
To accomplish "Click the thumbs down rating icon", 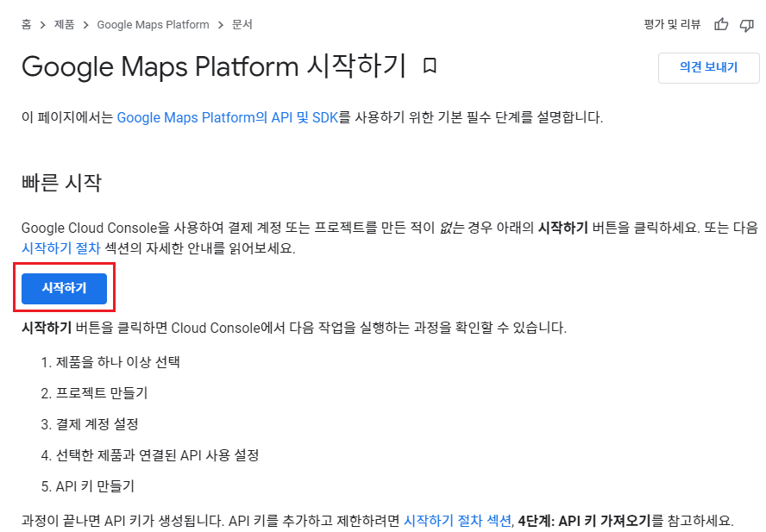I will 747,25.
